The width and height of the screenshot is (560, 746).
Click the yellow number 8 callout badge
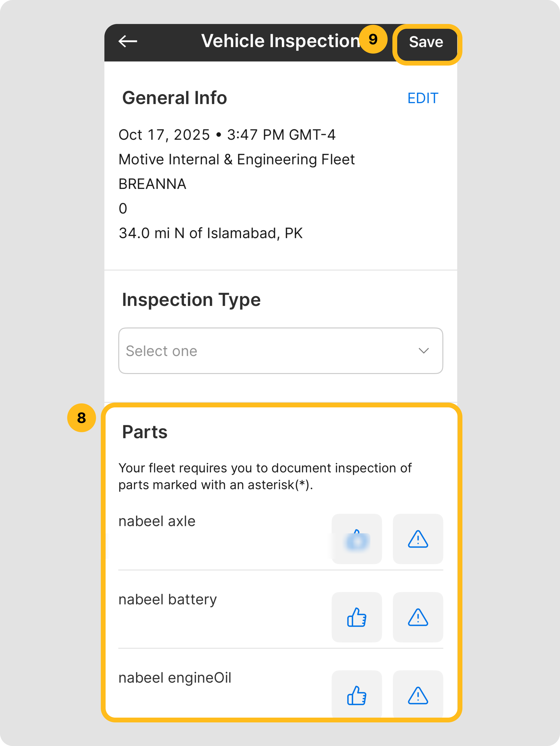(82, 418)
